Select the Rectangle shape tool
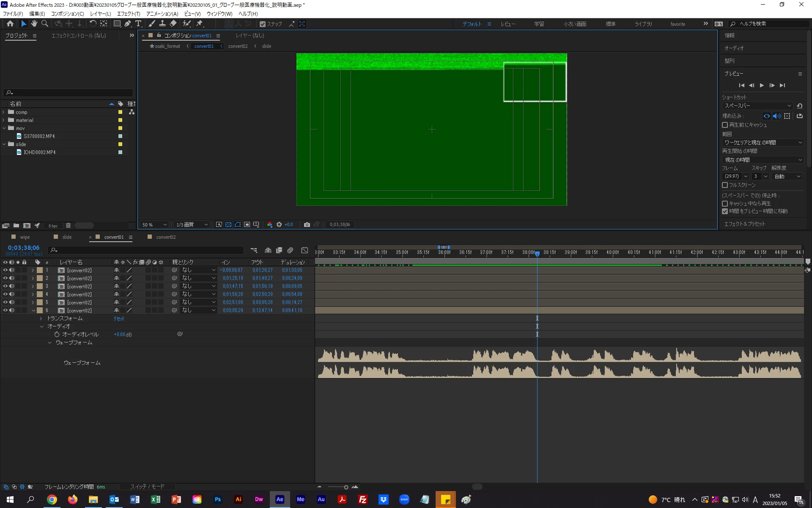 [117, 24]
